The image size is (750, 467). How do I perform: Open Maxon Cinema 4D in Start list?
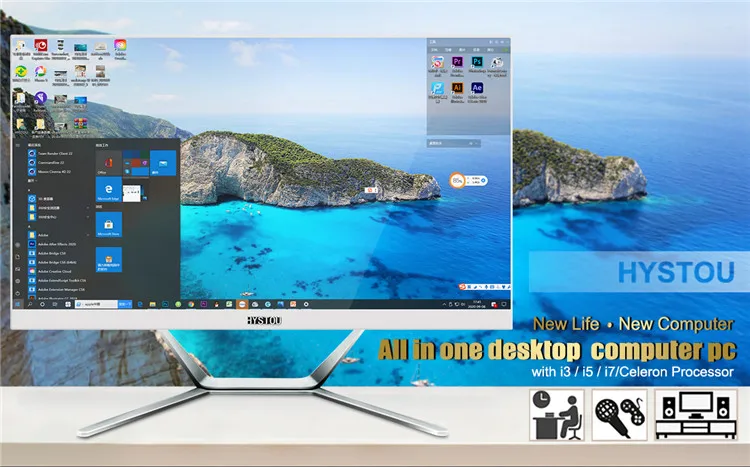coord(54,171)
